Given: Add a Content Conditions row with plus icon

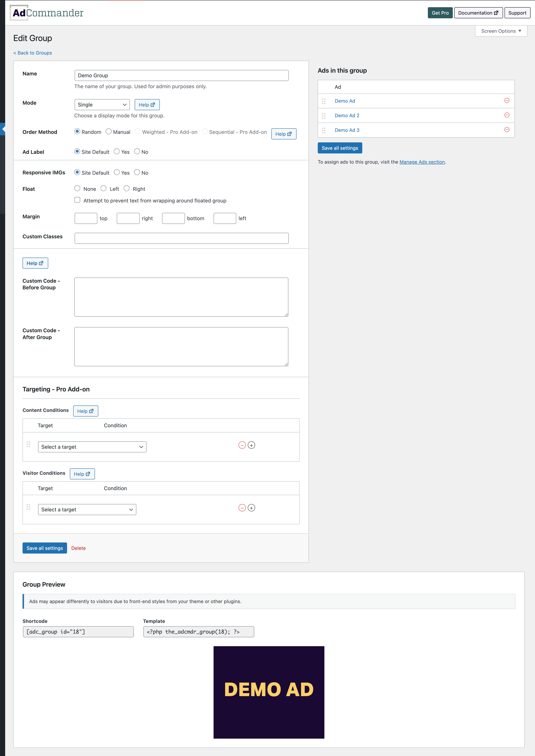Looking at the screenshot, I should point(251,445).
